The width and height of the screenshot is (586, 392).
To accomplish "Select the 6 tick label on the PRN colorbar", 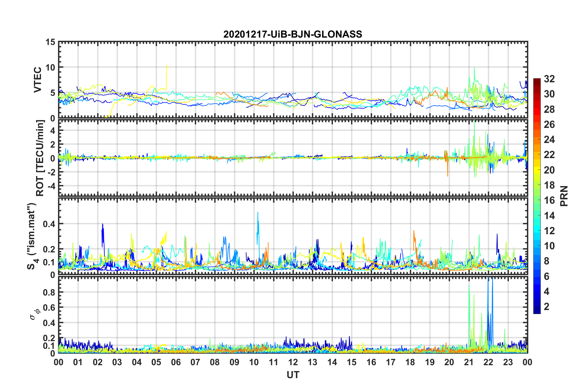I will [547, 276].
